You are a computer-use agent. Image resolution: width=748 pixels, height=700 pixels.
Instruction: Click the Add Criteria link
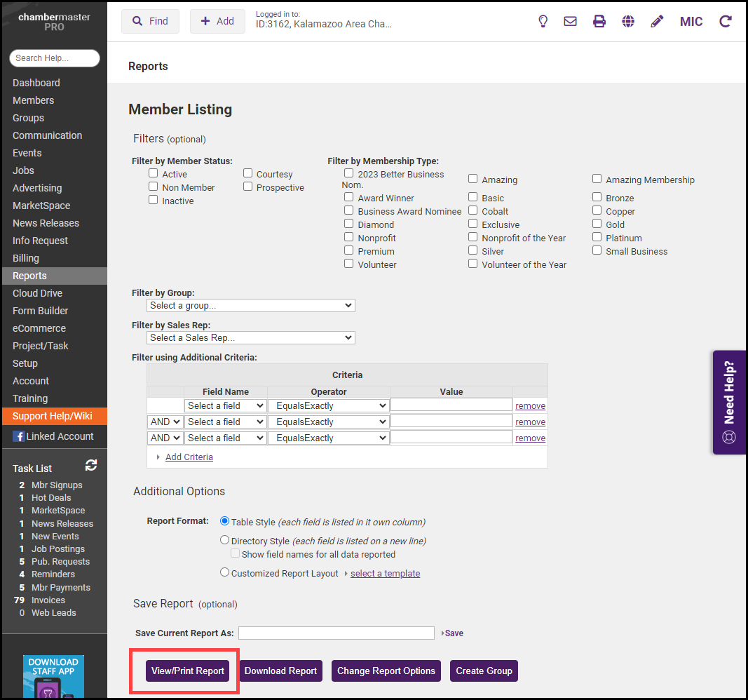pyautogui.click(x=189, y=457)
